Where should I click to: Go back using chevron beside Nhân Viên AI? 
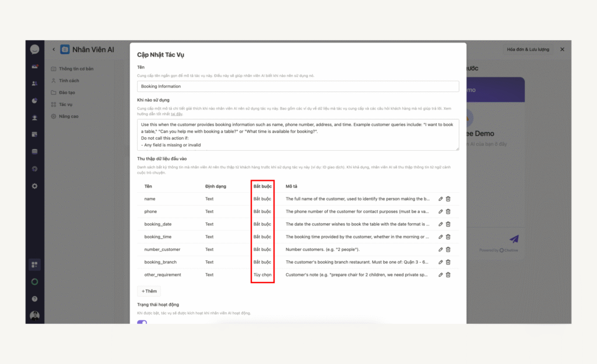tap(54, 50)
